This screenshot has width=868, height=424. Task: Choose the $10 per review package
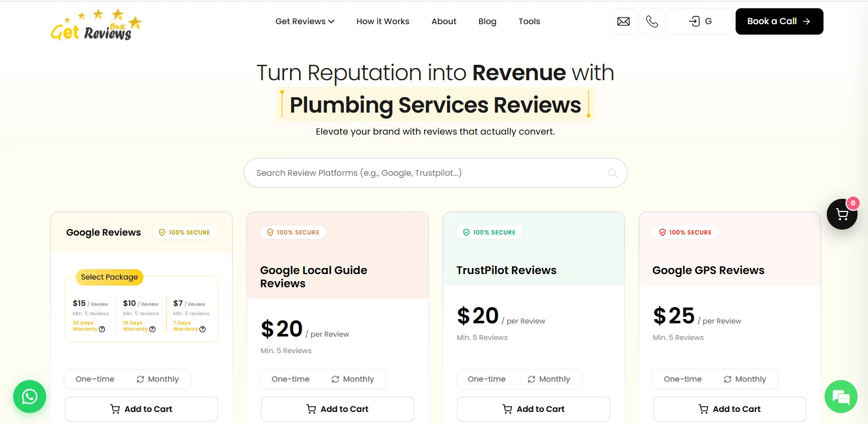141,316
